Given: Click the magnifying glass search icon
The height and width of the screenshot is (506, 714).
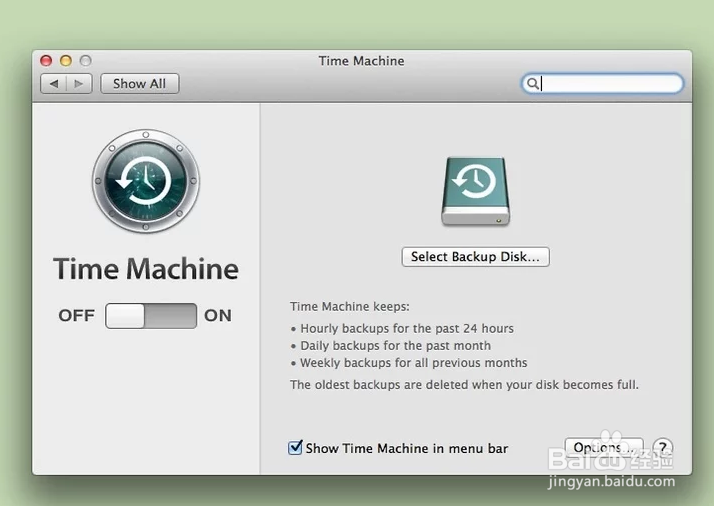Looking at the screenshot, I should pyautogui.click(x=532, y=83).
